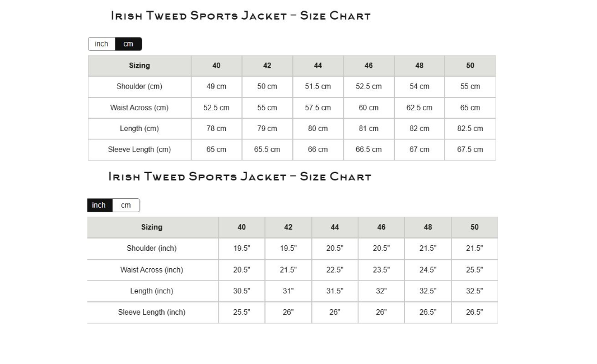
Task: Select the 82.5 cm length value
Action: coord(470,129)
